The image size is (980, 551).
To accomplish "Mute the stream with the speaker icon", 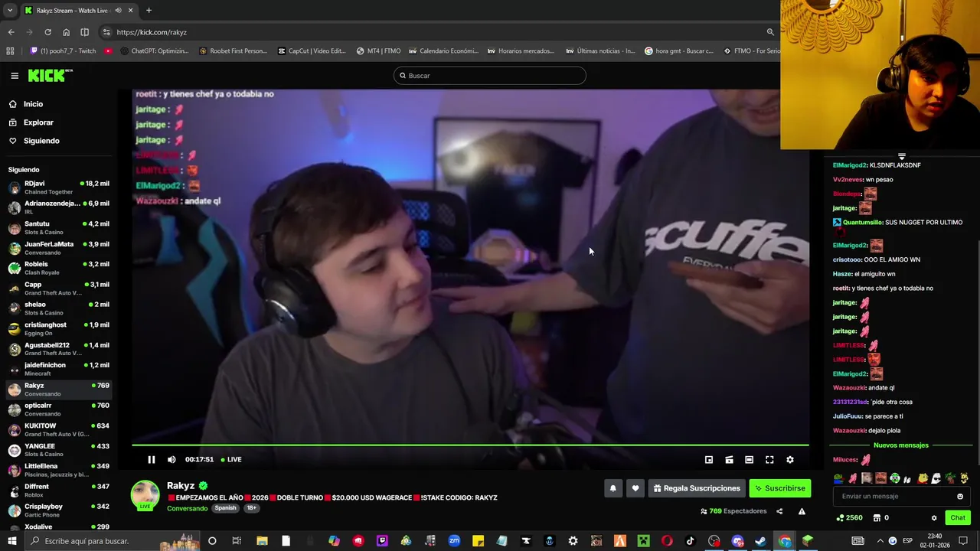I will [x=171, y=459].
